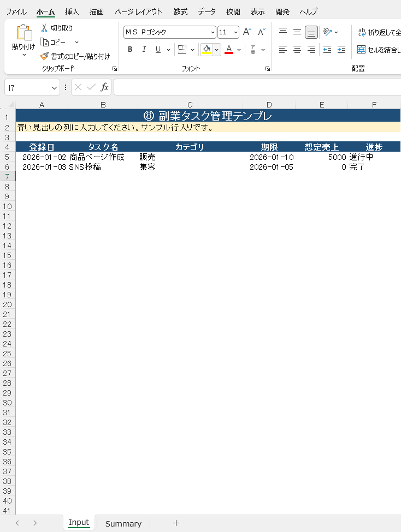This screenshot has width=401, height=532.
Task: Click the formula bar input field
Action: click(x=257, y=87)
